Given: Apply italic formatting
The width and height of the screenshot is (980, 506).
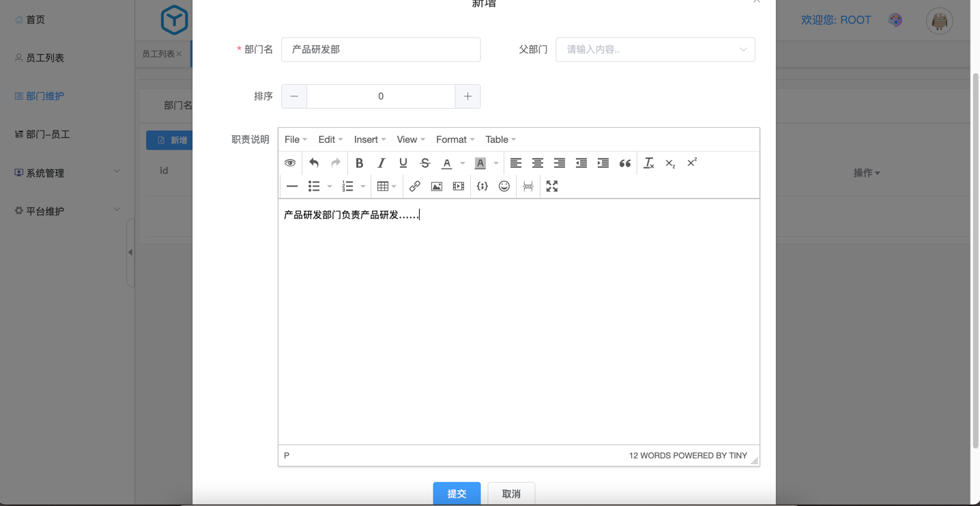Looking at the screenshot, I should pos(381,163).
